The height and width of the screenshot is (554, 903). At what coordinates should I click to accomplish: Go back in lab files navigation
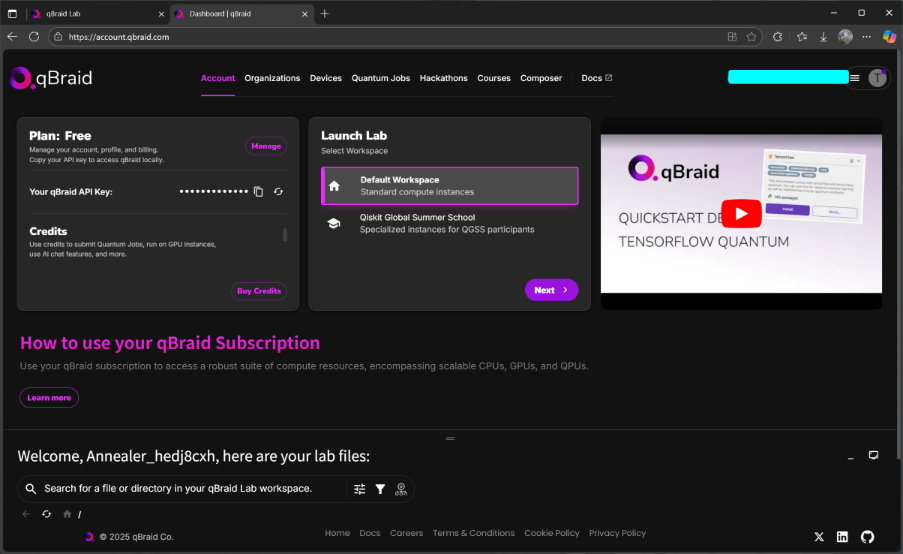point(26,514)
